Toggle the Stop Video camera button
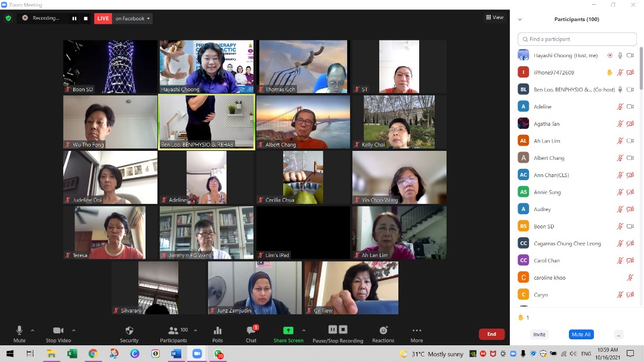 [x=58, y=330]
